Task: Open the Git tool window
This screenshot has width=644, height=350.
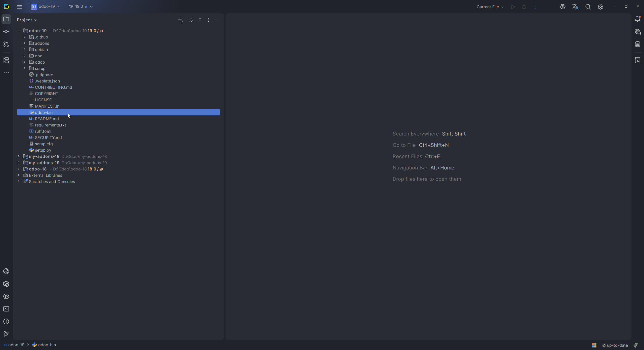Action: point(6,334)
